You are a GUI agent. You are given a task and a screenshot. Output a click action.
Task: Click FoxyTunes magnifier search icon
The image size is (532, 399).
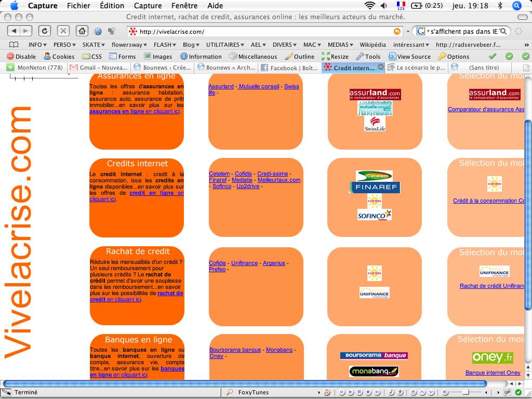230,392
